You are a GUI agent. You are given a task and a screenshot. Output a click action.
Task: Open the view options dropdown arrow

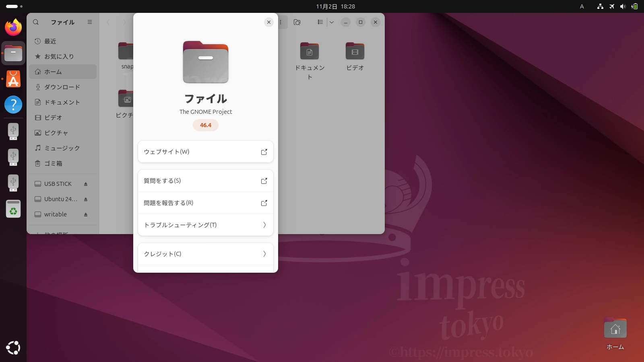coord(332,22)
